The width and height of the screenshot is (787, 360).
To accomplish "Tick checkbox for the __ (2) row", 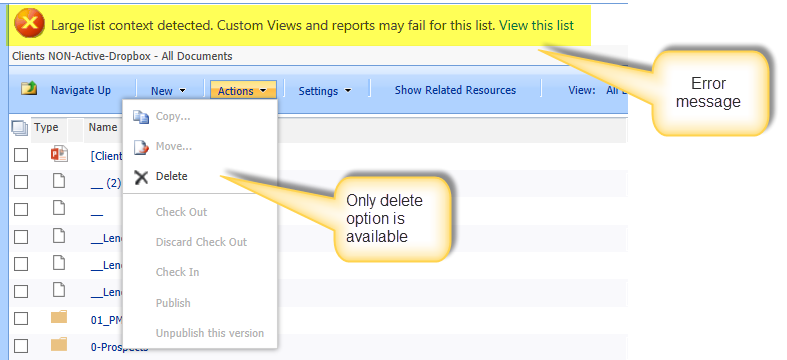I will point(21,182).
